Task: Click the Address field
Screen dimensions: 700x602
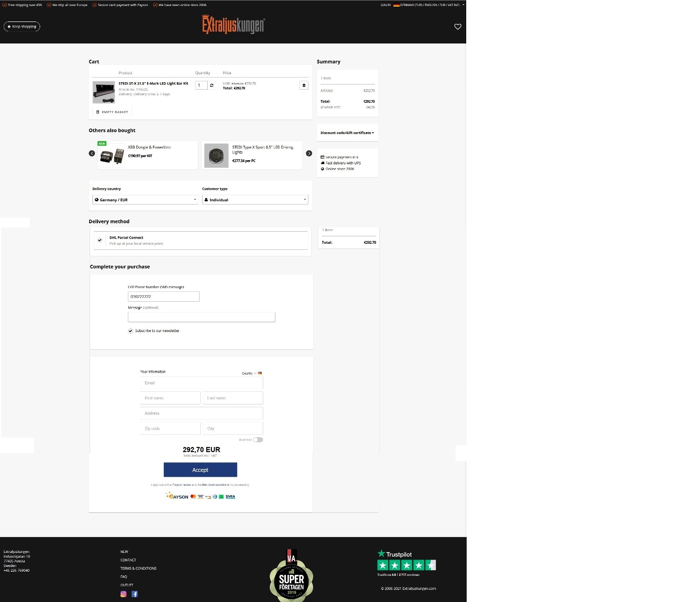Action: click(x=202, y=413)
